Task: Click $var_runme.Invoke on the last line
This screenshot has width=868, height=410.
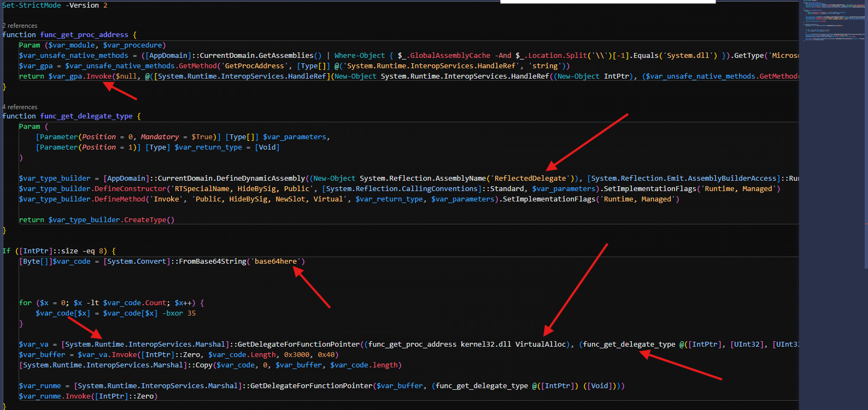Action: [55, 396]
